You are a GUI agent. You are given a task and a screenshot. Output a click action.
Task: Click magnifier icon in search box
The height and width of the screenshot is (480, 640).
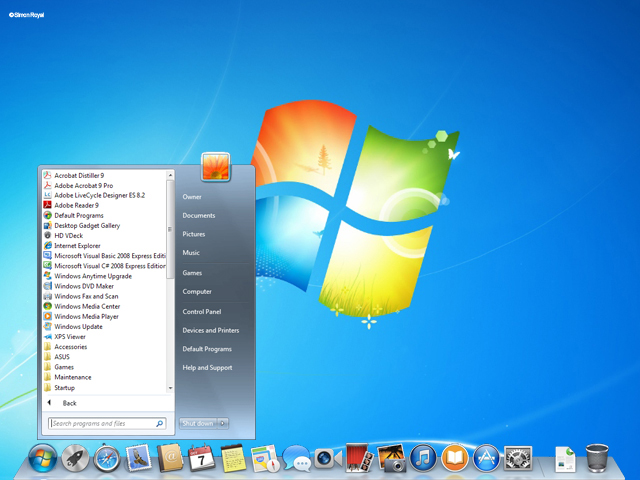[x=160, y=424]
